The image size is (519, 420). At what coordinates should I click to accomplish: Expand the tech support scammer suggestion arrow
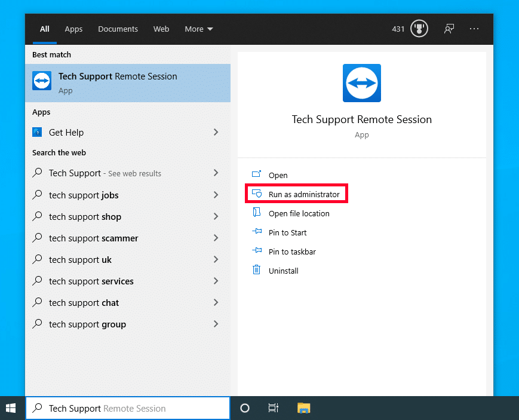[216, 238]
